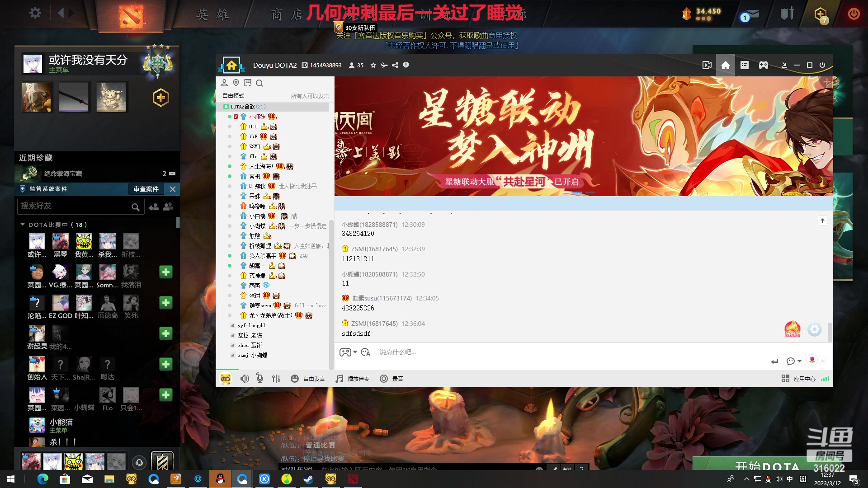Click the 审查案件 review case button
868x488 pixels.
pyautogui.click(x=146, y=189)
